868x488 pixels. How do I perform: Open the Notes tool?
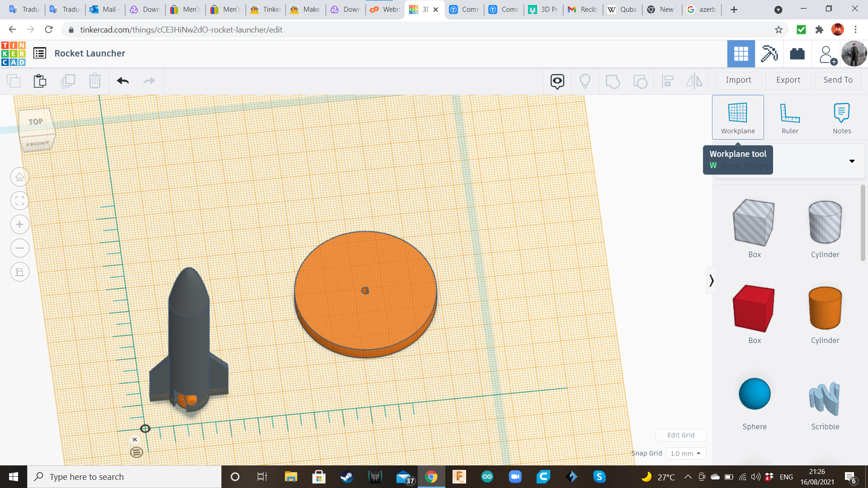(841, 118)
